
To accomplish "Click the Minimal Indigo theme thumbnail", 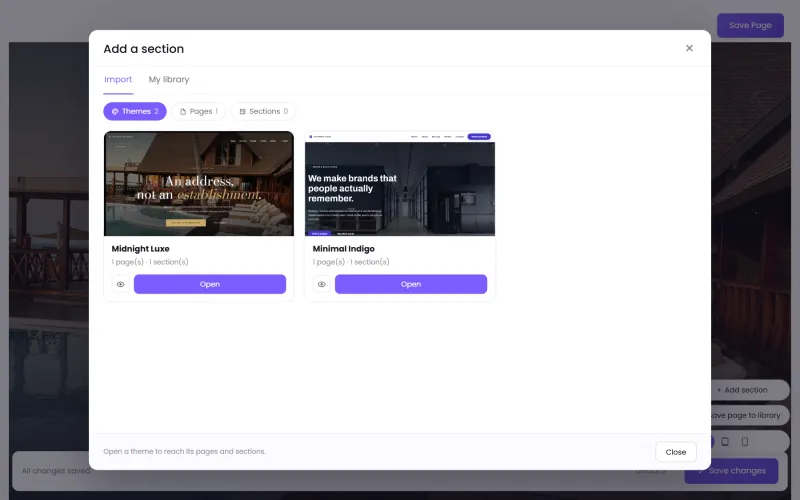I will [399, 184].
